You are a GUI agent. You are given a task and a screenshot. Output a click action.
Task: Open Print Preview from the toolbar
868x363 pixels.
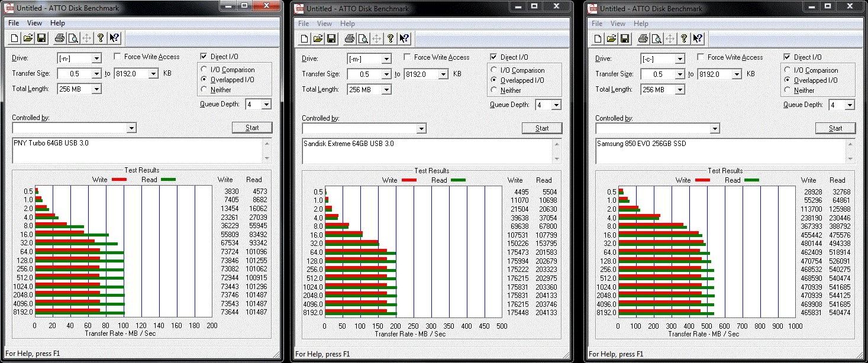pyautogui.click(x=72, y=37)
